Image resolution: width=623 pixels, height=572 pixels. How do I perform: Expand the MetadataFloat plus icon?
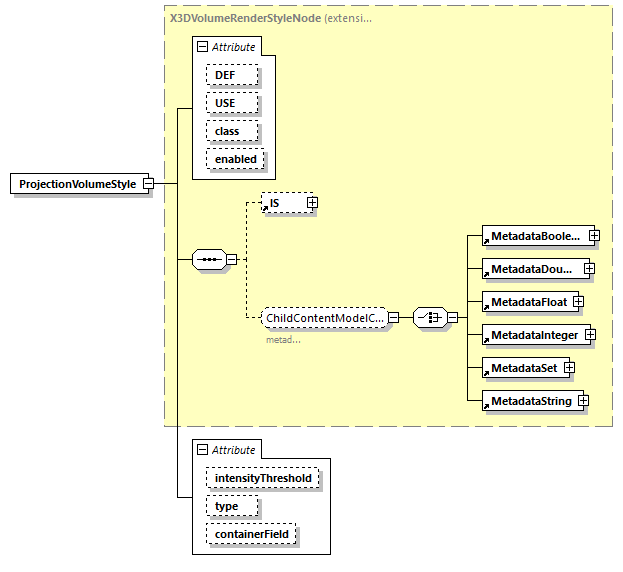tap(578, 302)
